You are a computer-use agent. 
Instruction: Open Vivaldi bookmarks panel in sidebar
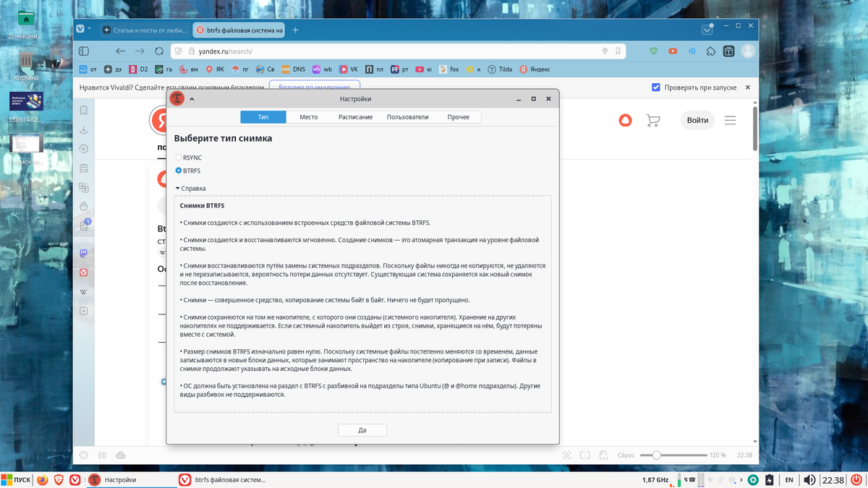(84, 111)
